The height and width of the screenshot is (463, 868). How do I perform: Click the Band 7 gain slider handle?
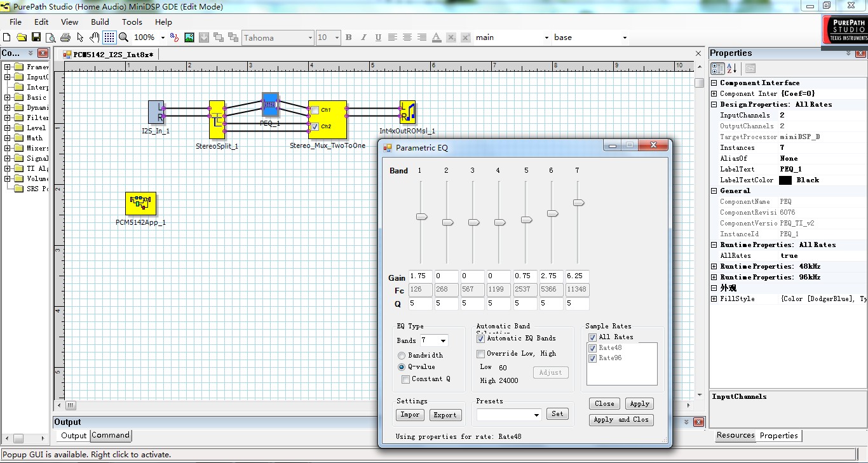578,203
